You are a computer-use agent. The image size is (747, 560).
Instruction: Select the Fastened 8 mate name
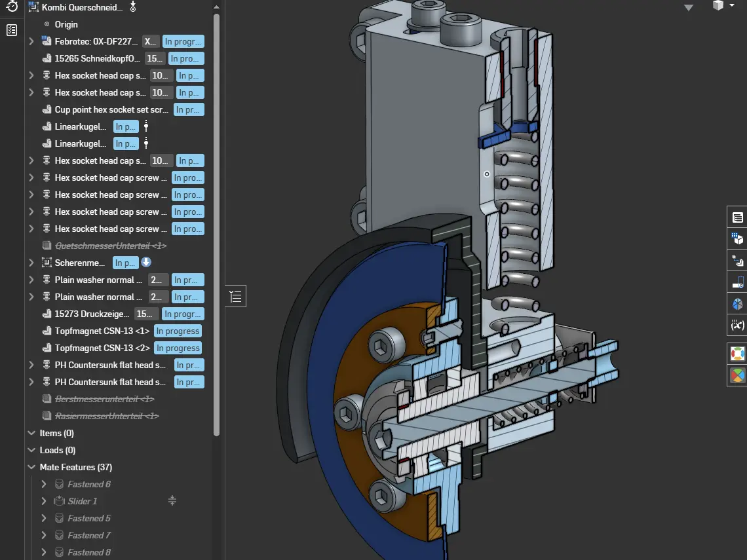click(89, 552)
